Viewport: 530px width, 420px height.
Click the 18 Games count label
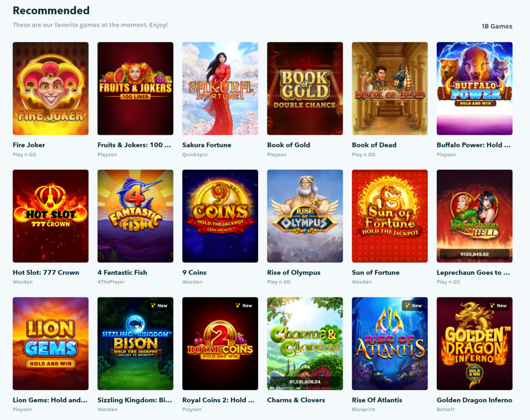[x=497, y=26]
